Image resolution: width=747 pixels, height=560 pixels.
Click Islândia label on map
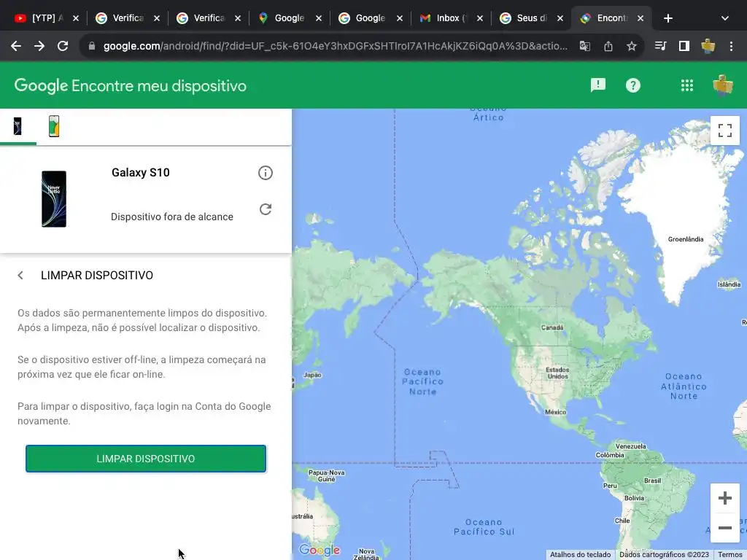[729, 284]
